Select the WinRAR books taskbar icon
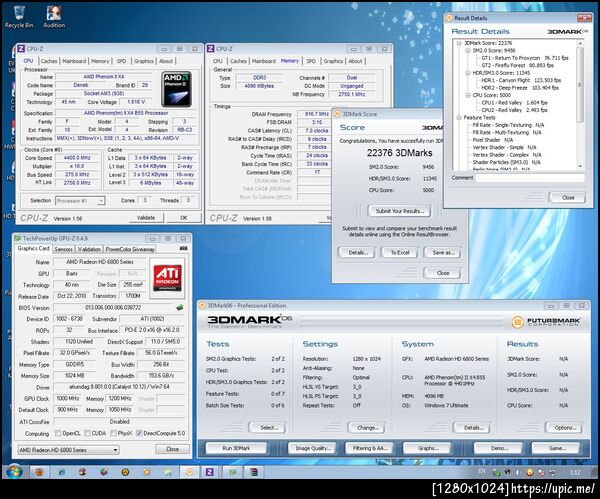 coord(254,472)
